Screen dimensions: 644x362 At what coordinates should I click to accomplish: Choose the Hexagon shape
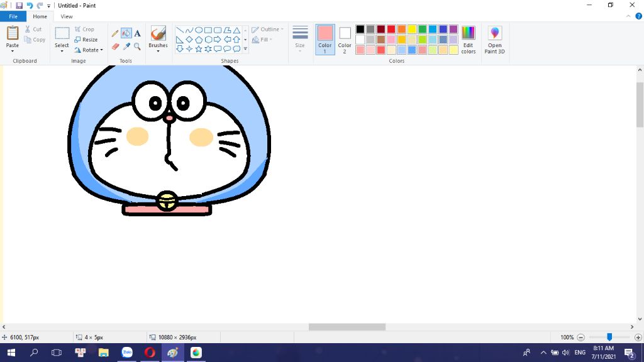(x=208, y=40)
